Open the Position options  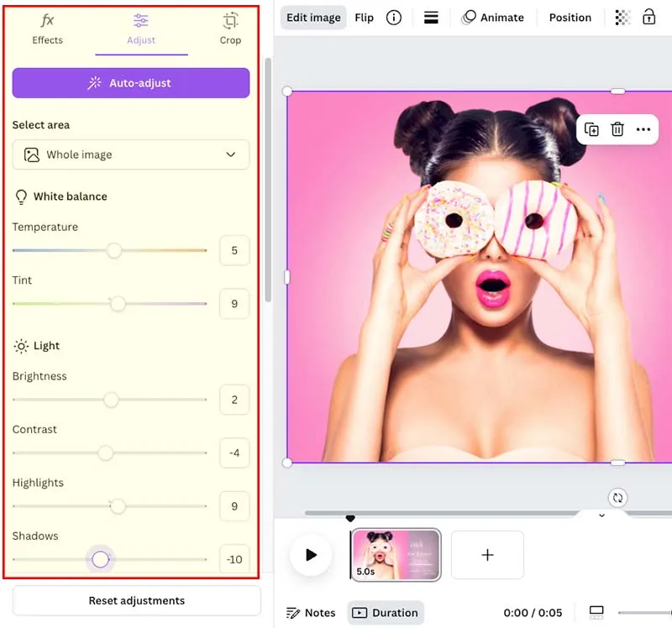click(x=570, y=17)
